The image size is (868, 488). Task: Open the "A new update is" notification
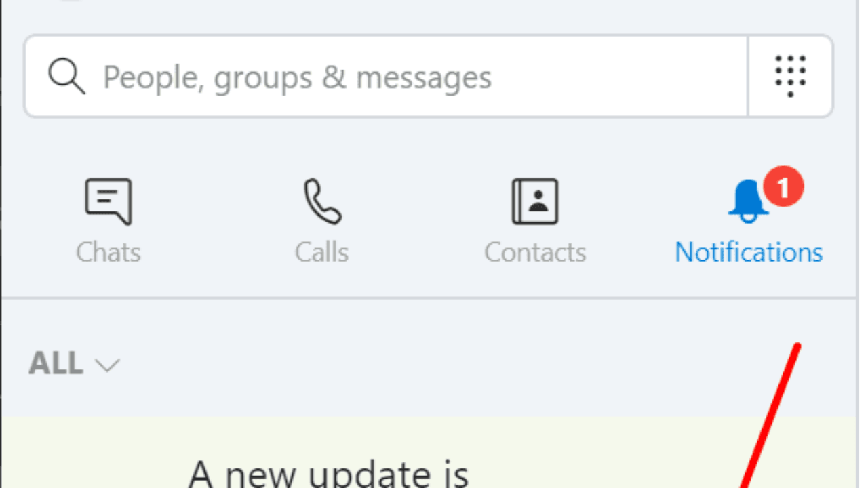(328, 473)
